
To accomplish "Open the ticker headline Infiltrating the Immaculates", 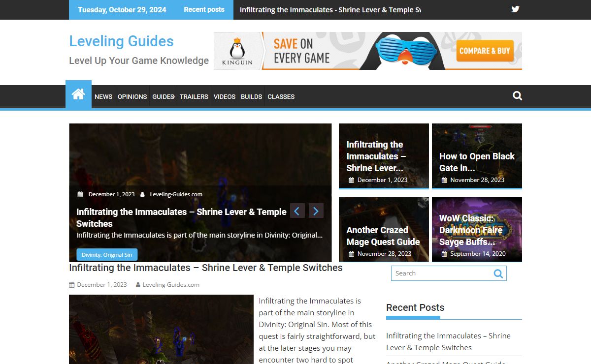I will (x=330, y=10).
